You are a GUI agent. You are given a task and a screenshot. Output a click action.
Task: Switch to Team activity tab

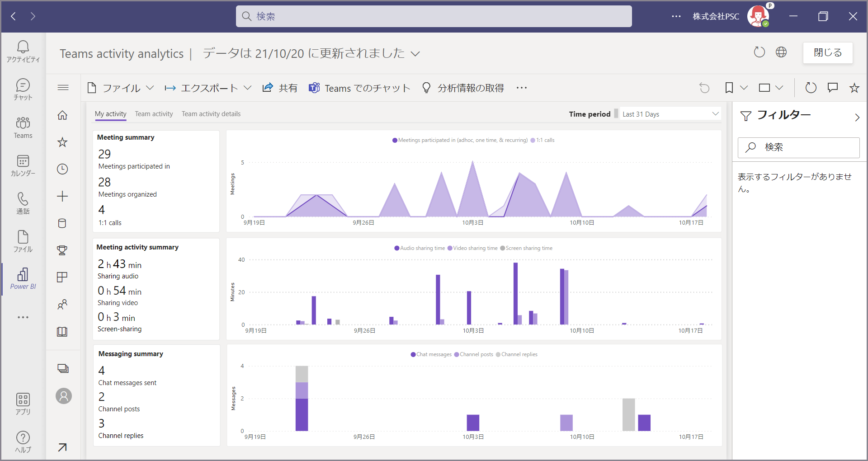point(154,114)
